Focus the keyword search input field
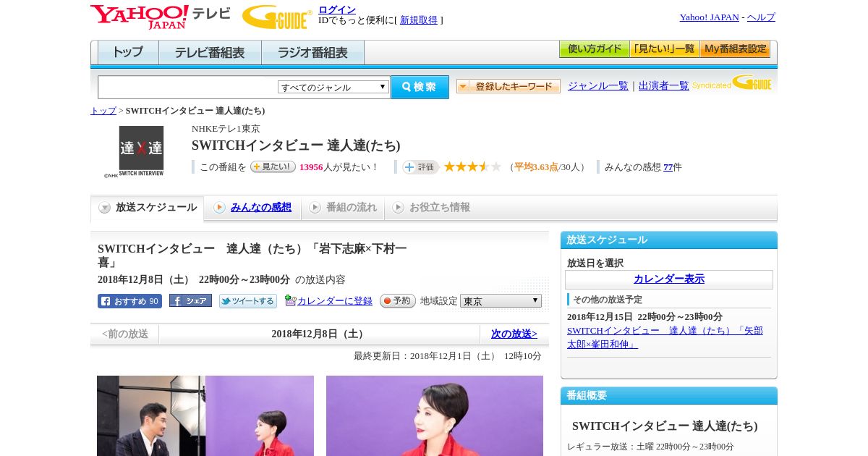This screenshot has height=456, width=868. point(187,87)
